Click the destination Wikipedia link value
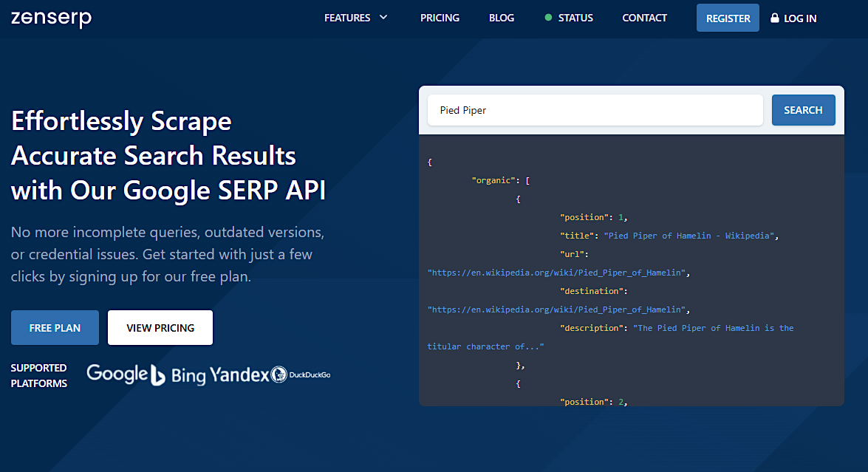The image size is (868, 472). 556,310
